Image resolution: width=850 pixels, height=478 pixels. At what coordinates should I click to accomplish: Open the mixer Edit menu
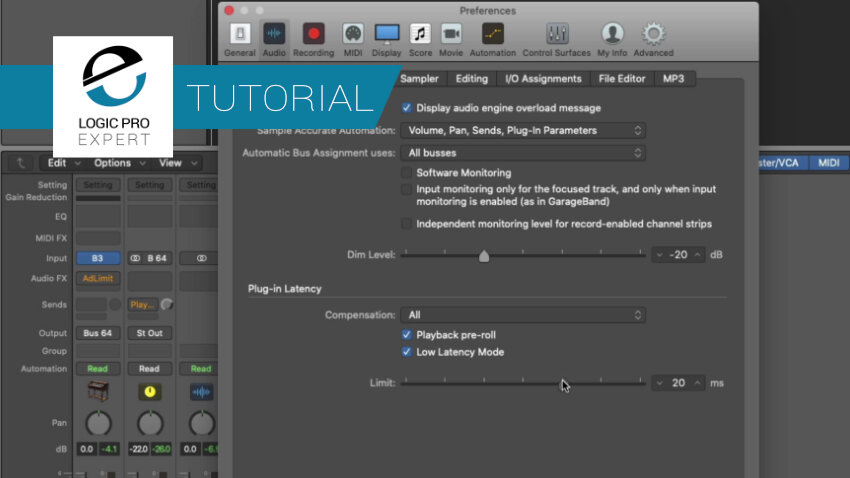(x=62, y=163)
